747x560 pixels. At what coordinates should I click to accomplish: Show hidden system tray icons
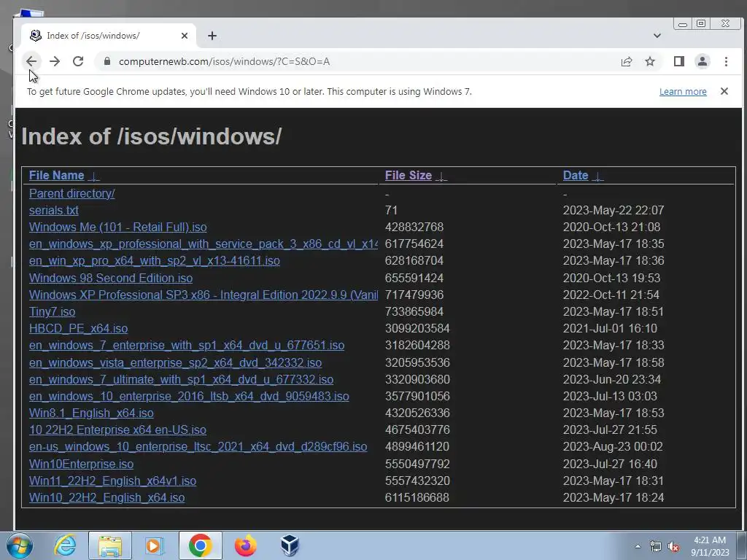click(x=638, y=546)
